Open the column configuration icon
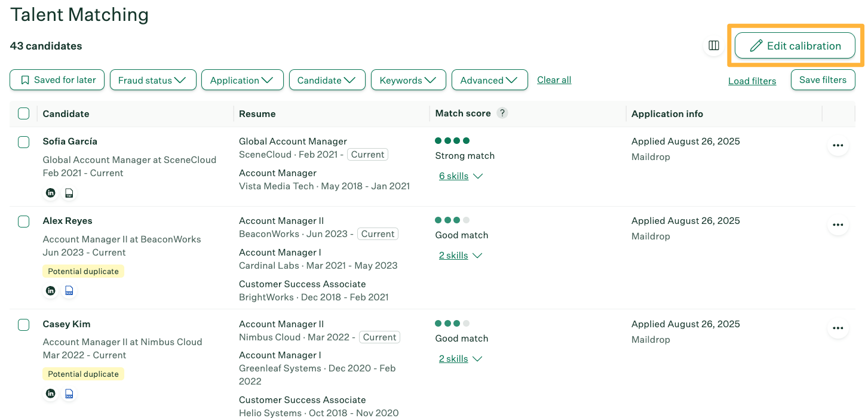This screenshot has width=868, height=418. pyautogui.click(x=713, y=45)
